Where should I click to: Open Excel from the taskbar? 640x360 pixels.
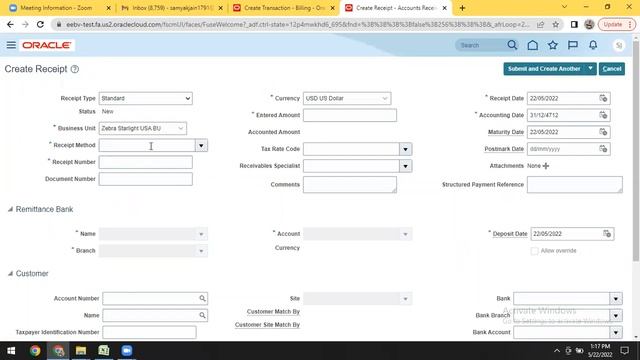click(x=104, y=351)
